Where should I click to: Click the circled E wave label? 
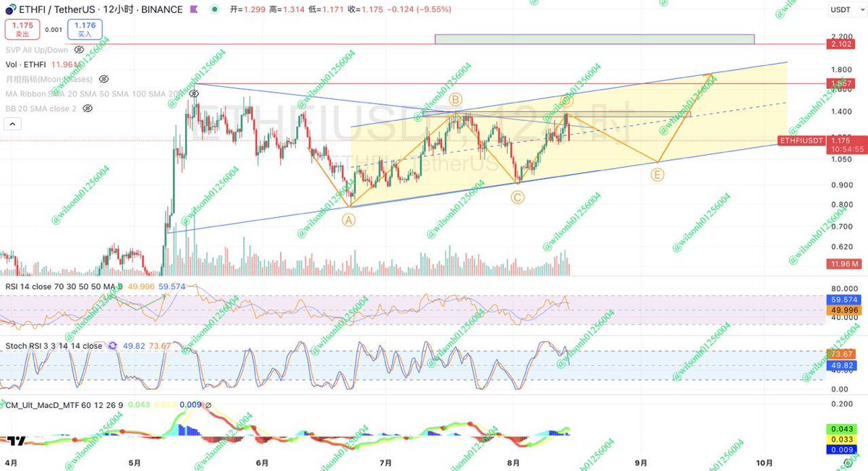[x=657, y=174]
